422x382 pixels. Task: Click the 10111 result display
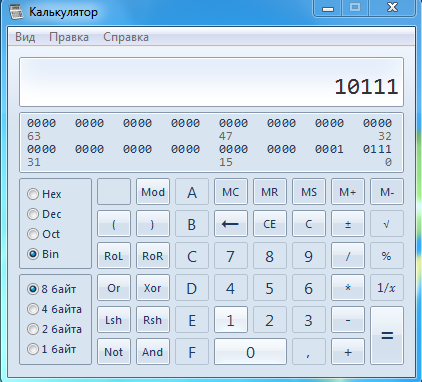click(x=211, y=82)
